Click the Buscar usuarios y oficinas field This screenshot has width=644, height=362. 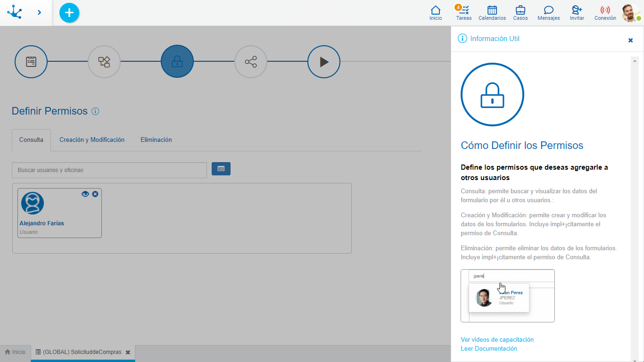109,170
